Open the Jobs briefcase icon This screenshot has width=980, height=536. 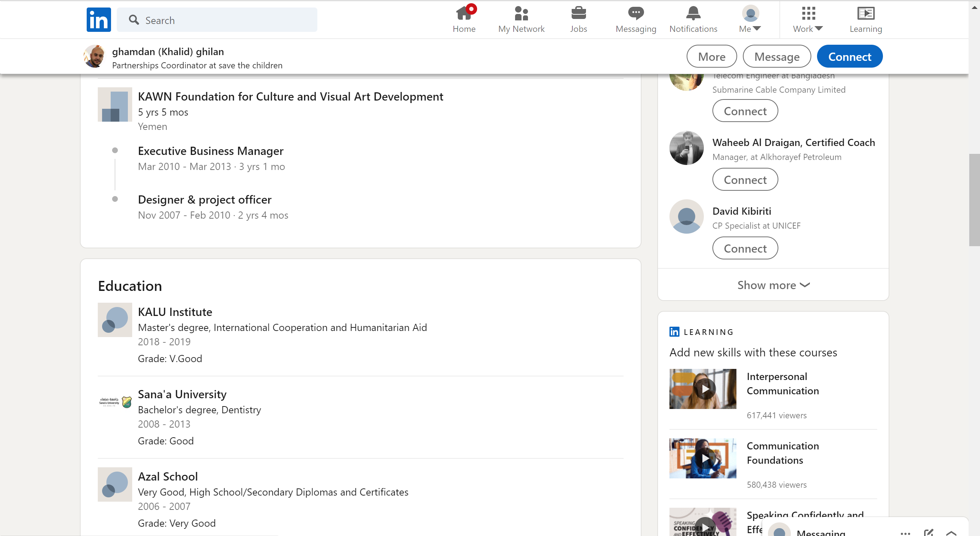pyautogui.click(x=578, y=14)
